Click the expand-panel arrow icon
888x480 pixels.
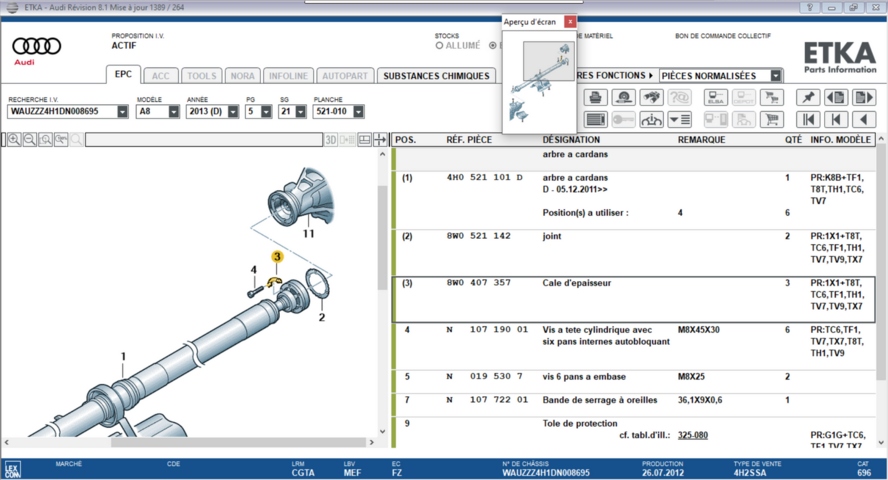click(380, 139)
